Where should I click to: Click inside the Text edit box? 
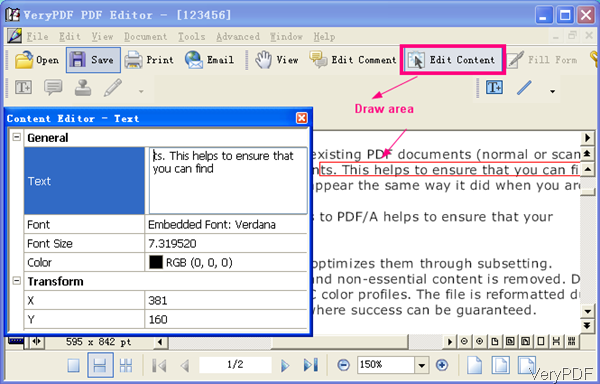228,181
